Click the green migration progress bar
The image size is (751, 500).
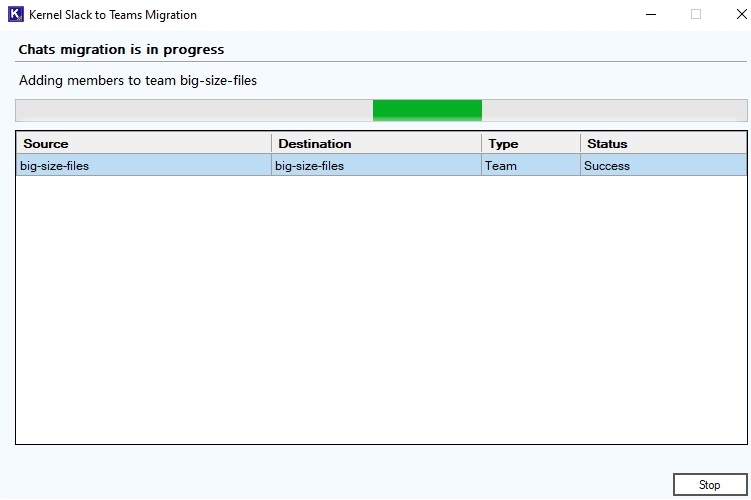[x=381, y=110]
